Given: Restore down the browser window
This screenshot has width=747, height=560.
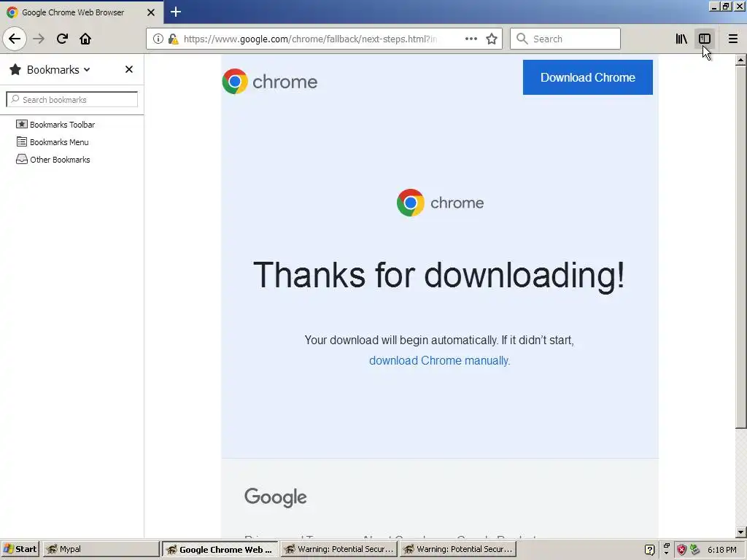Looking at the screenshot, I should (x=726, y=7).
